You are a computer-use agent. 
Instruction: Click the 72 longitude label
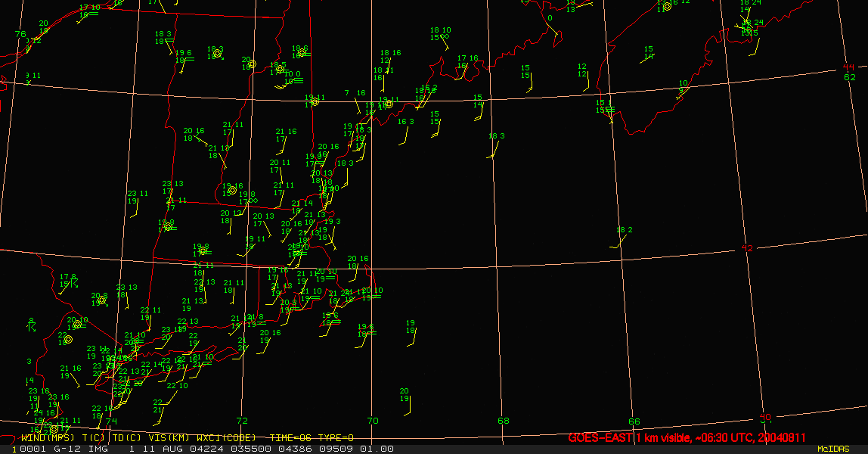[242, 421]
